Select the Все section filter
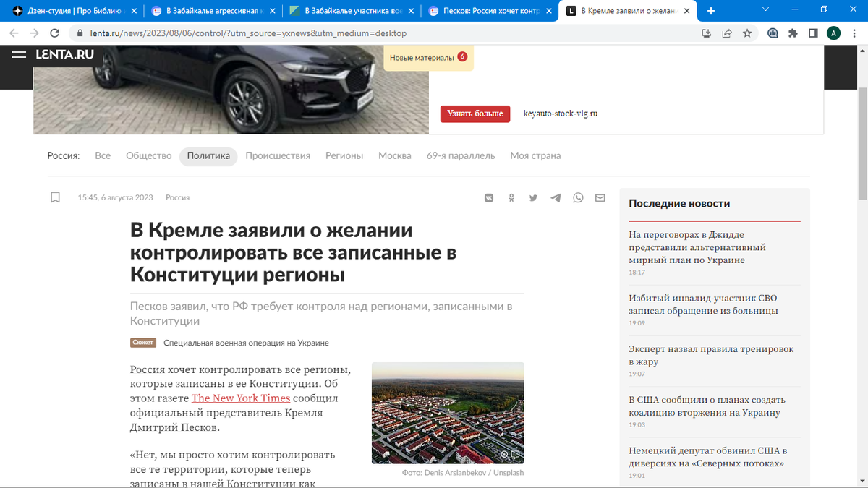 (103, 155)
